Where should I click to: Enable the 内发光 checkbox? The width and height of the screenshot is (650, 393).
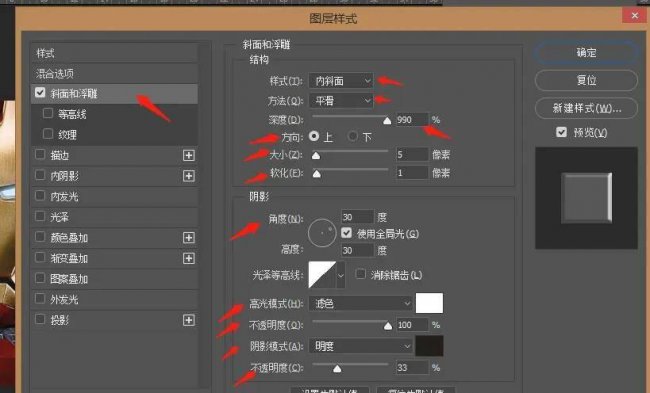[40, 195]
